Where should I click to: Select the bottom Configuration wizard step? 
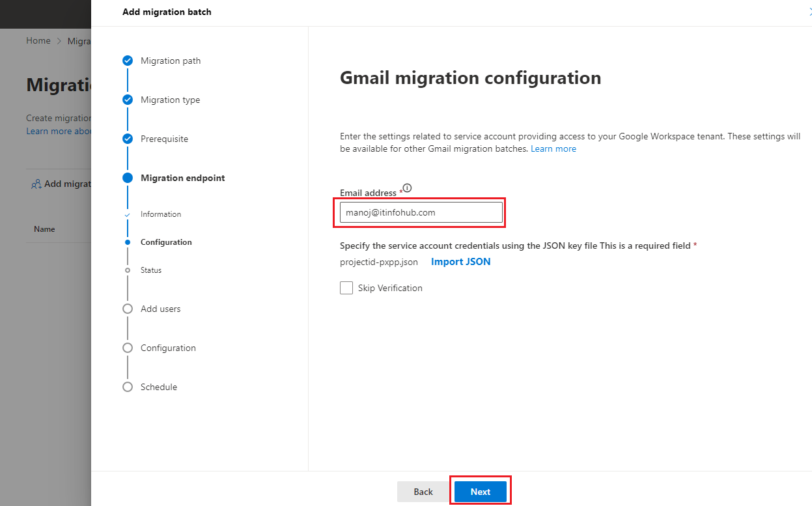[168, 348]
